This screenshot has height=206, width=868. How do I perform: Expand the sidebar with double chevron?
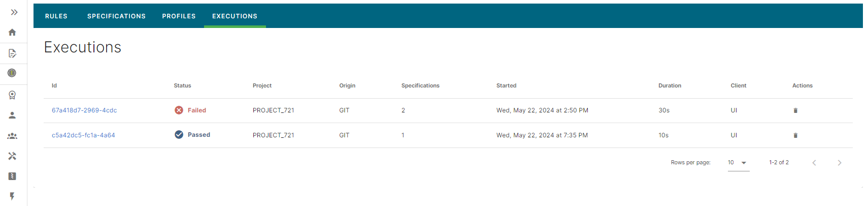(x=14, y=12)
